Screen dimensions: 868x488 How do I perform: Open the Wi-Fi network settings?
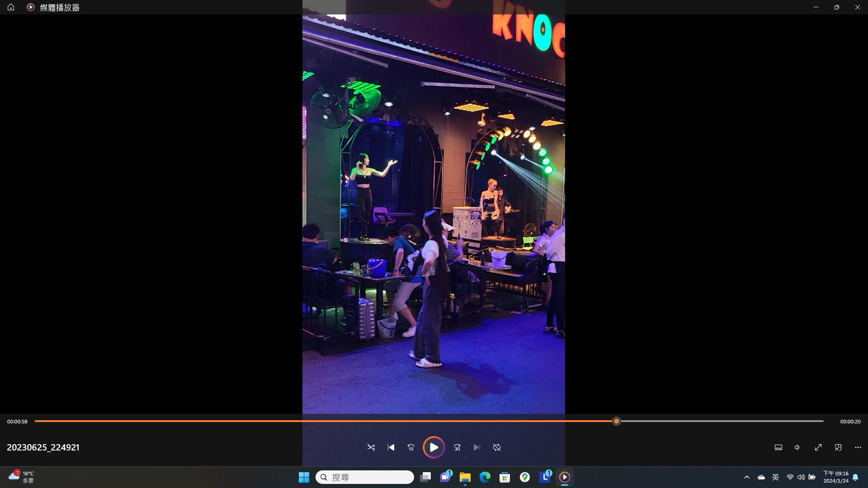[790, 477]
